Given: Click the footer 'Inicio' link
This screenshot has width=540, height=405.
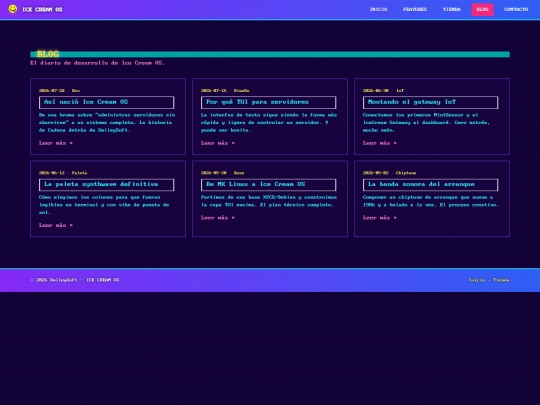Looking at the screenshot, I should pos(477,280).
